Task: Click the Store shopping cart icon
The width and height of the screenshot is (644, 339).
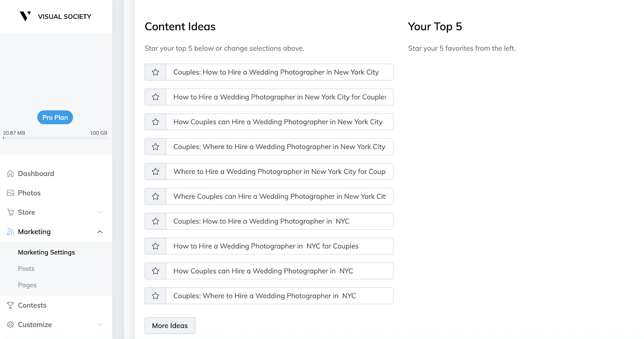Action: point(10,212)
